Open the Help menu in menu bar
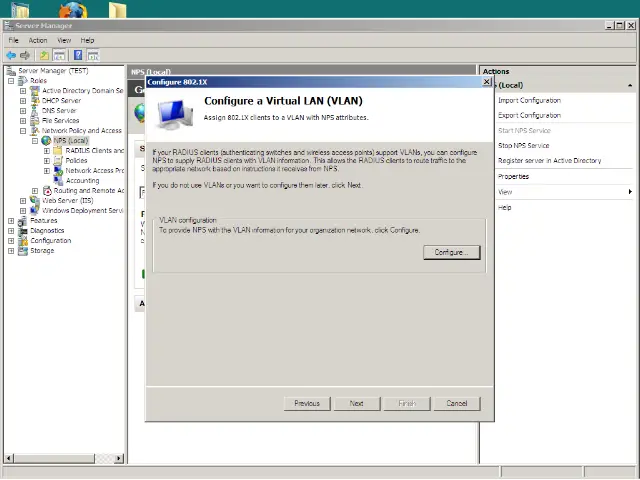Viewport: 640px width, 480px height. coord(87,40)
